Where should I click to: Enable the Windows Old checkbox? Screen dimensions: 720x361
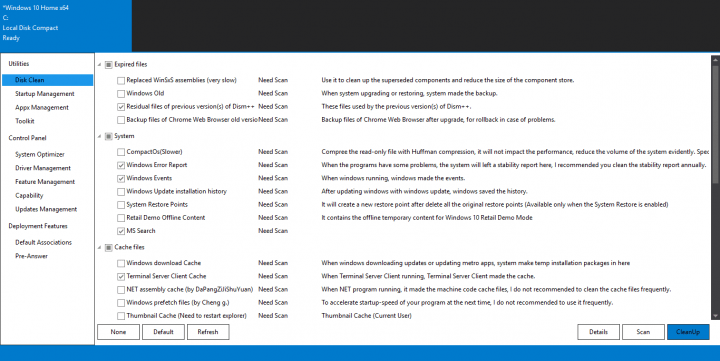(x=121, y=94)
